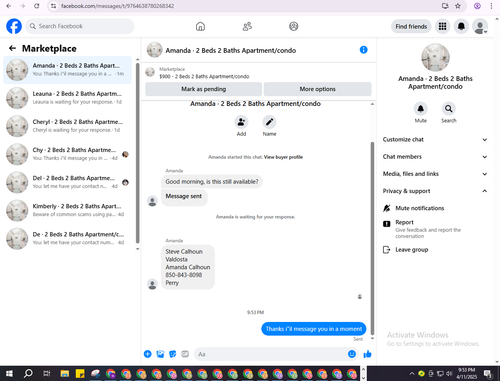Click the Facebook logo
Screen dimensions: 500x381
click(14, 26)
